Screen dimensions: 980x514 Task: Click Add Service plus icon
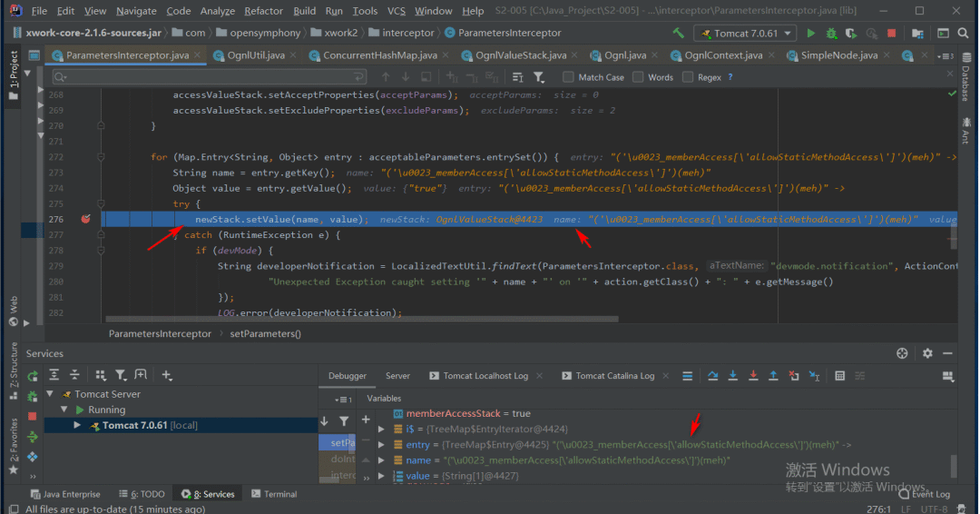coord(167,375)
